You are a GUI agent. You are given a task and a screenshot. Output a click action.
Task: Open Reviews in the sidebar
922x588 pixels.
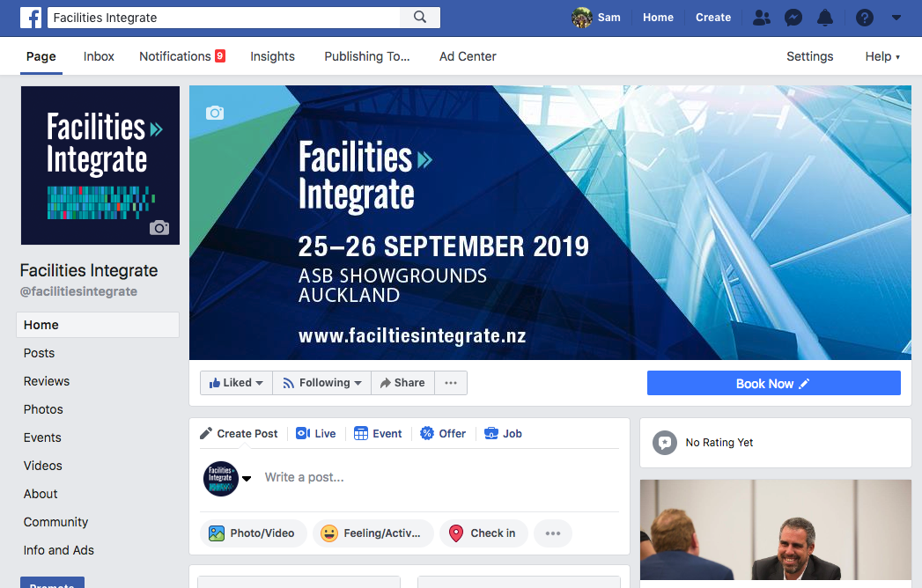tap(47, 381)
